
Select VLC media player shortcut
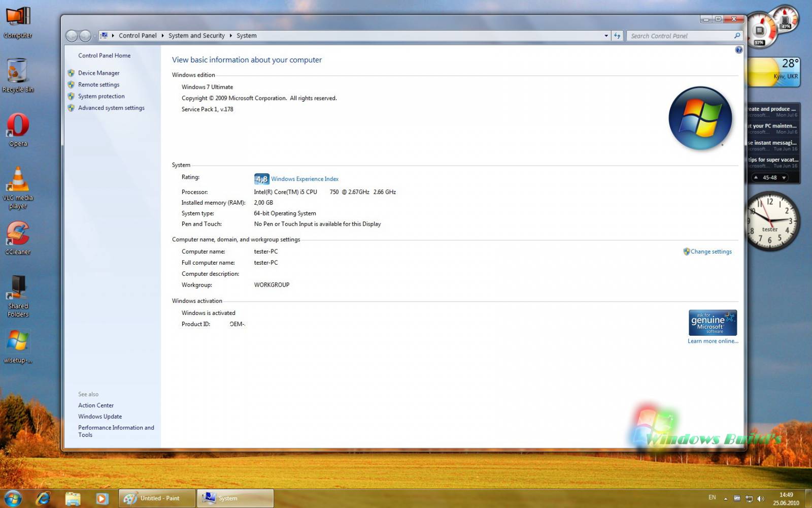click(x=18, y=188)
